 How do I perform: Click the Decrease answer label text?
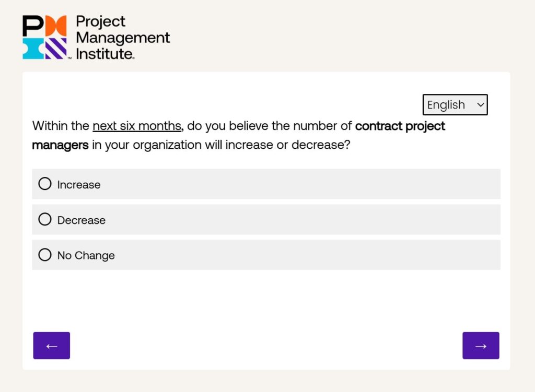[82, 220]
